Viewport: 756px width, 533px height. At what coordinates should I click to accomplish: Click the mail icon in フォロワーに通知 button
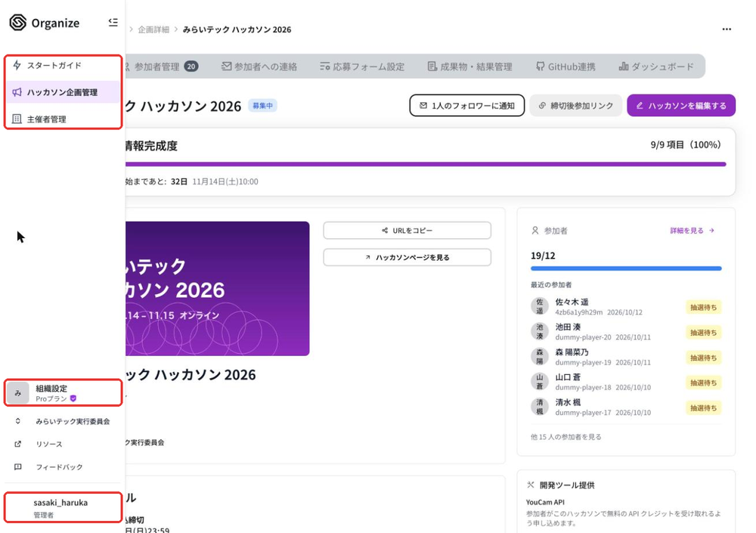pyautogui.click(x=423, y=105)
